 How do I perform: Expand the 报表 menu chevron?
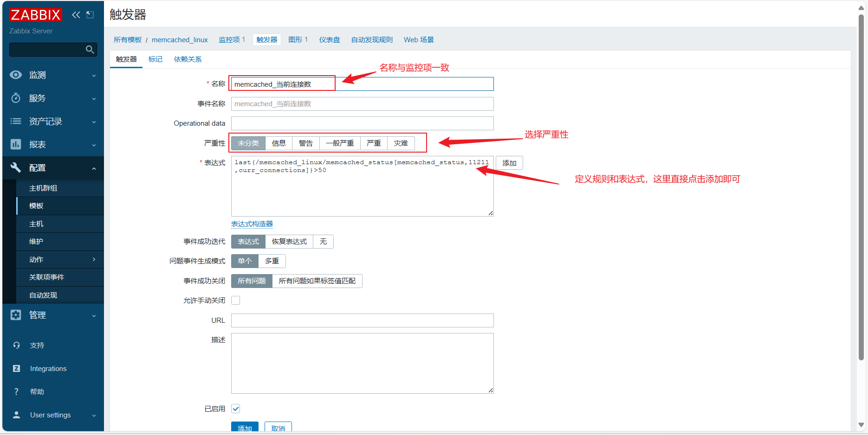click(x=94, y=145)
